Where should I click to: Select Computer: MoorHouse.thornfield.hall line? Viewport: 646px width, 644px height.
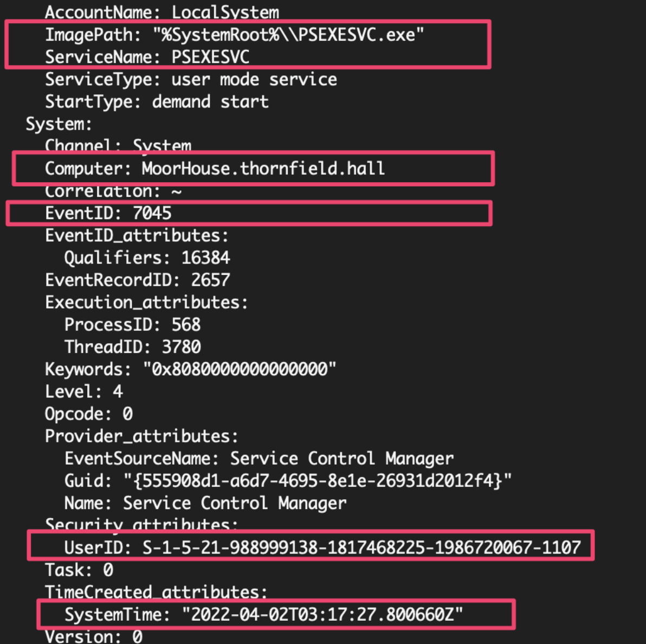tap(215, 168)
